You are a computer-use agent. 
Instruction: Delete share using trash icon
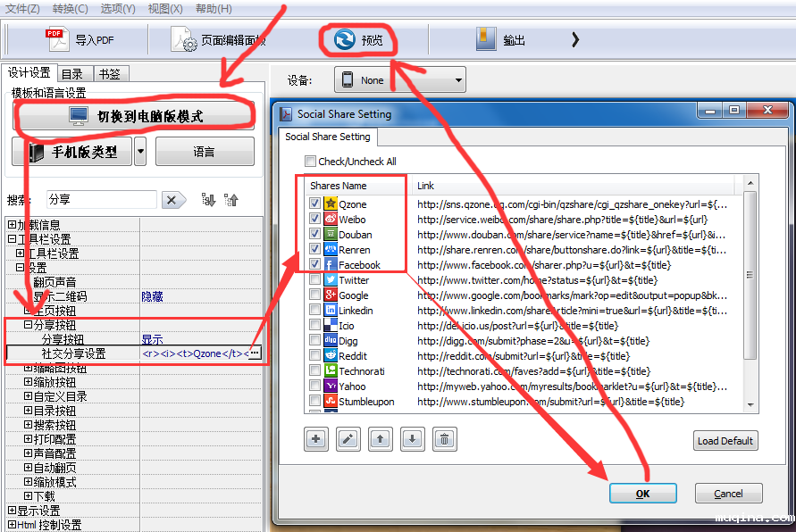pos(443,439)
